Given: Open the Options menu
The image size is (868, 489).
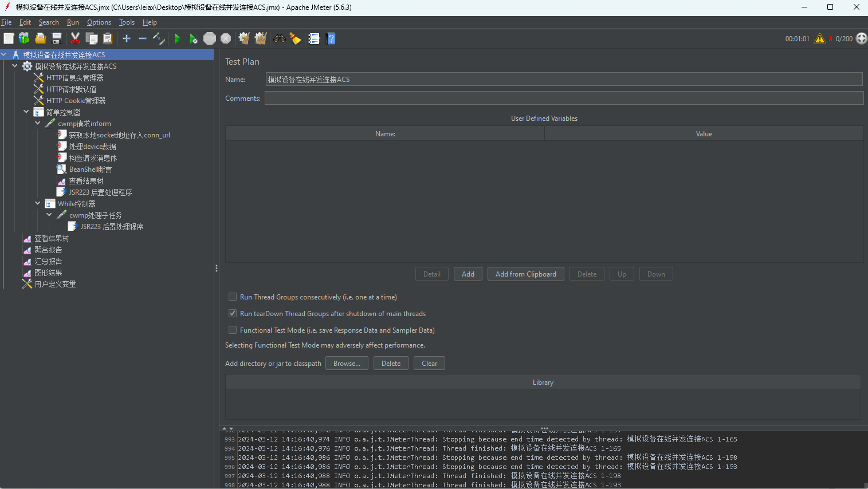Looking at the screenshot, I should pyautogui.click(x=99, y=22).
